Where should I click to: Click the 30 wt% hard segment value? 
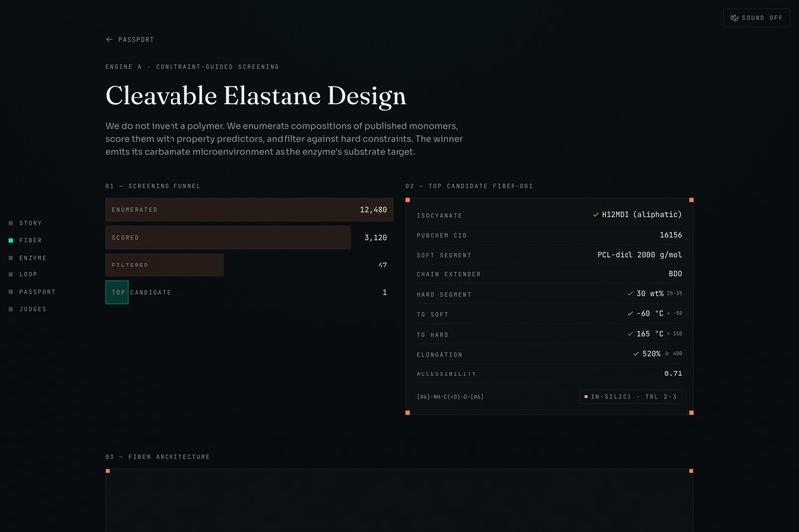pyautogui.click(x=650, y=294)
